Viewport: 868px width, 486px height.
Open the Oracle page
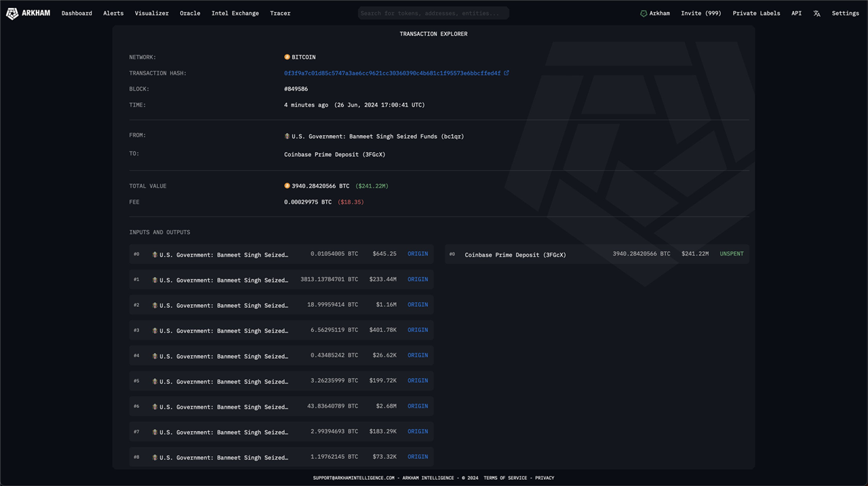[190, 13]
